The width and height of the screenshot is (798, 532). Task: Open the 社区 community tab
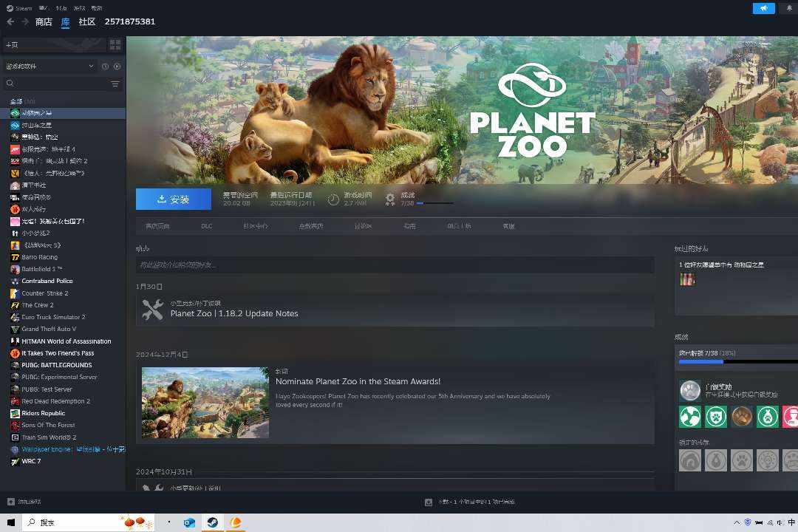coord(87,22)
